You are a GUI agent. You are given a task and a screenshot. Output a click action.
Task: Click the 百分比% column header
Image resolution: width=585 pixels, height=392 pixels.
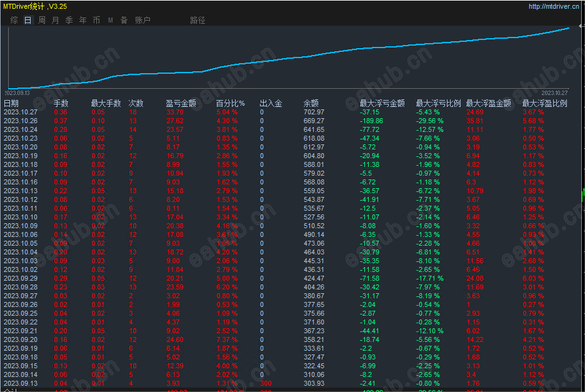[x=230, y=103]
